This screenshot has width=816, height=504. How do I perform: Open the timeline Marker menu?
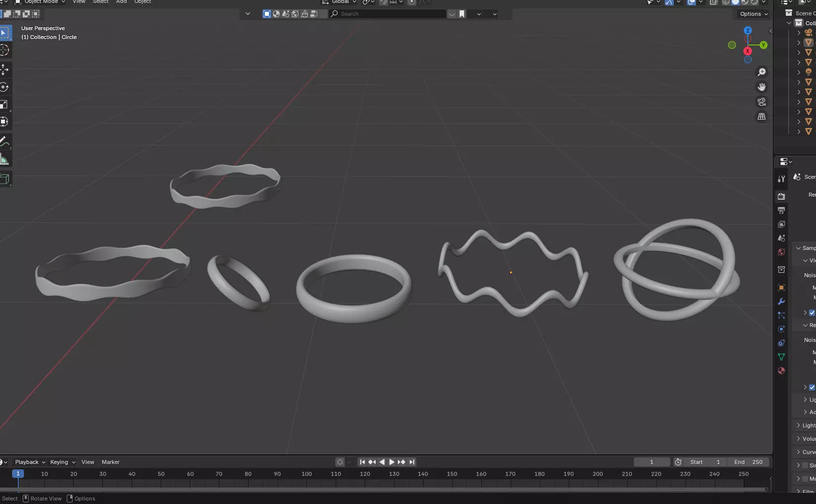click(x=111, y=462)
